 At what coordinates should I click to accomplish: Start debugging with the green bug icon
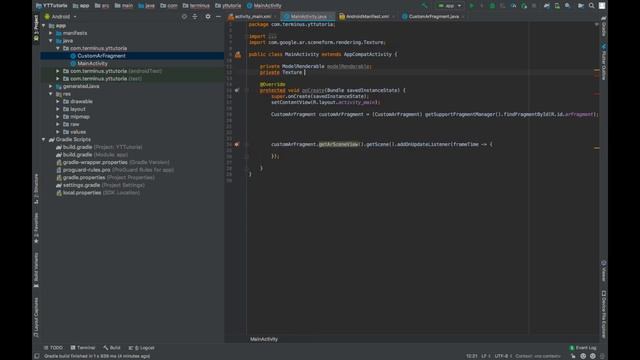(492, 6)
